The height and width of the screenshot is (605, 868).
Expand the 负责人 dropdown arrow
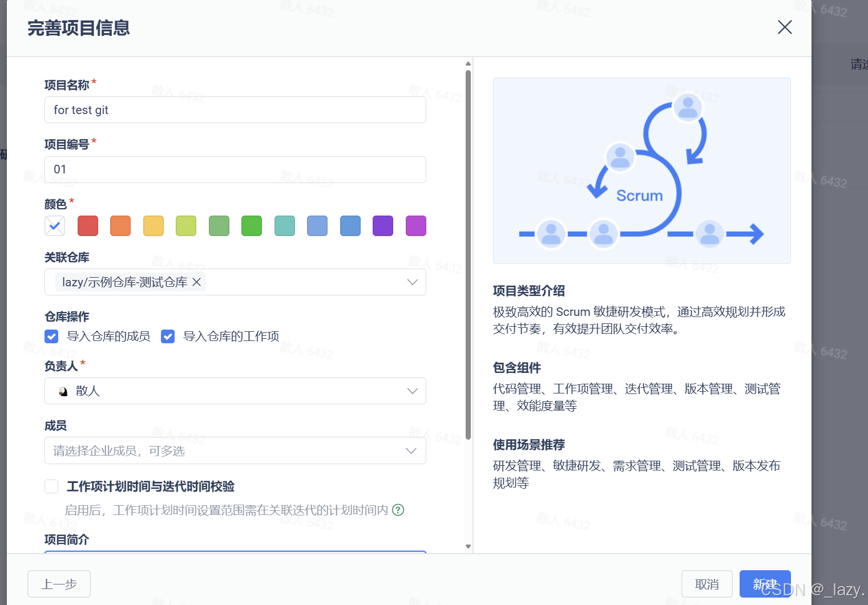[x=413, y=391]
